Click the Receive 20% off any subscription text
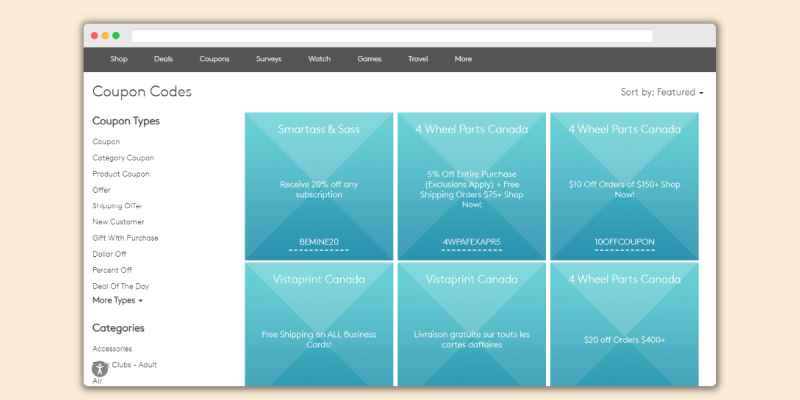 click(x=319, y=189)
